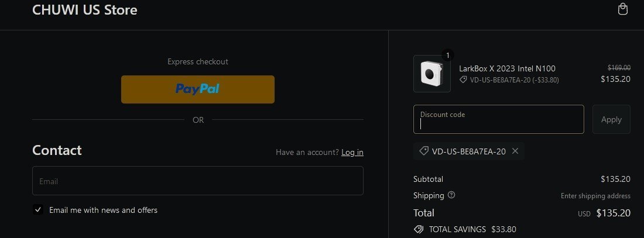
Task: Click tag icon under LarkBox product name
Action: pyautogui.click(x=463, y=80)
